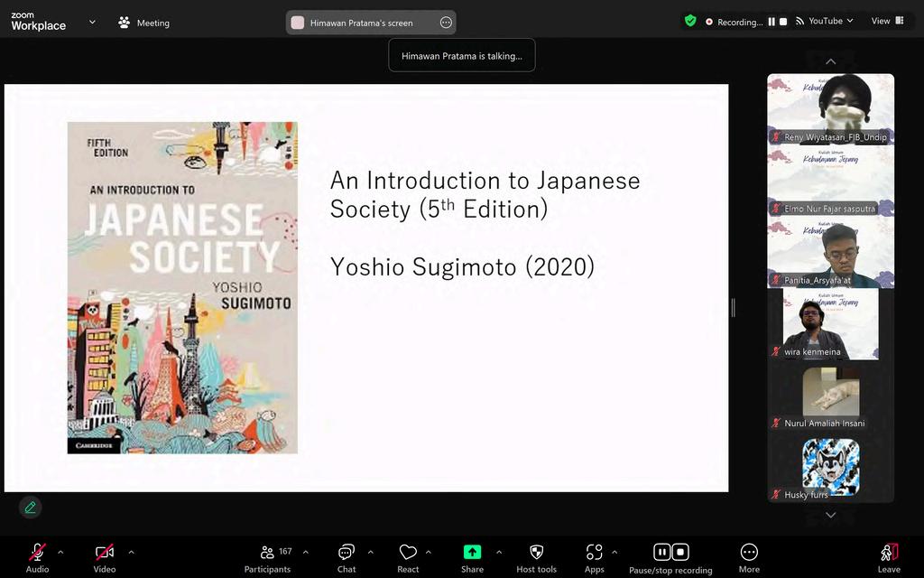The height and width of the screenshot is (578, 924).
Task: Start camera with the Video button
Action: [105, 557]
